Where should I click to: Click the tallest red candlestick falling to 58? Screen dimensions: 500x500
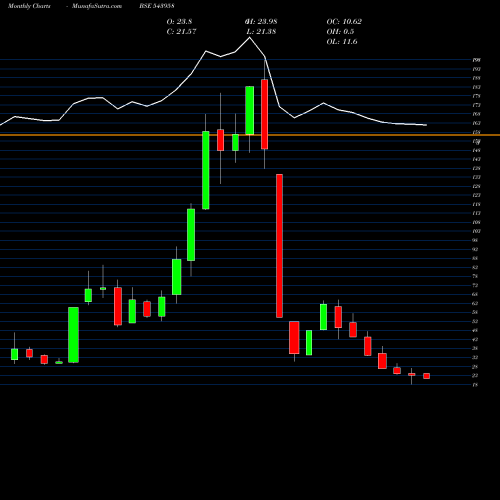pyautogui.click(x=279, y=246)
